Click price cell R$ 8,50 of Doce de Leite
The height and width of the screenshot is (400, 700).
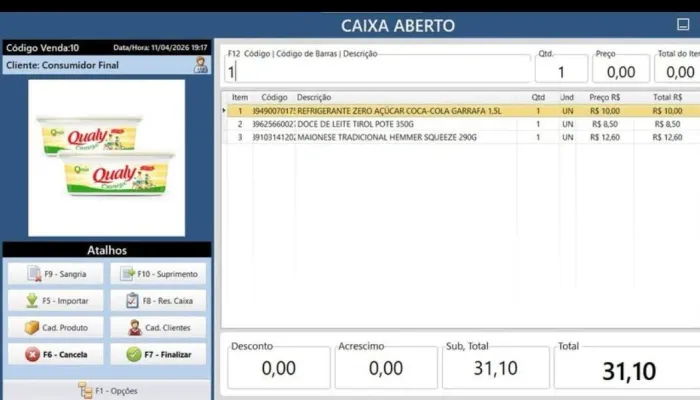(605, 124)
